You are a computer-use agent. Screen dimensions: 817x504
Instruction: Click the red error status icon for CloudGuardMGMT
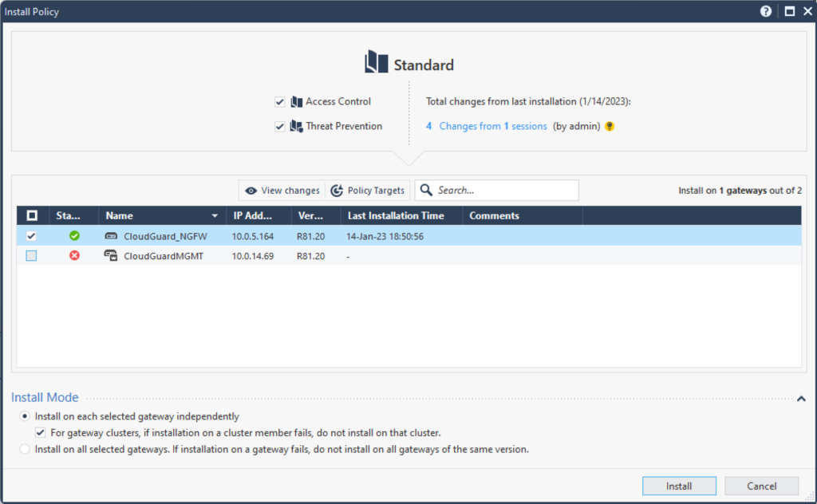(x=73, y=255)
